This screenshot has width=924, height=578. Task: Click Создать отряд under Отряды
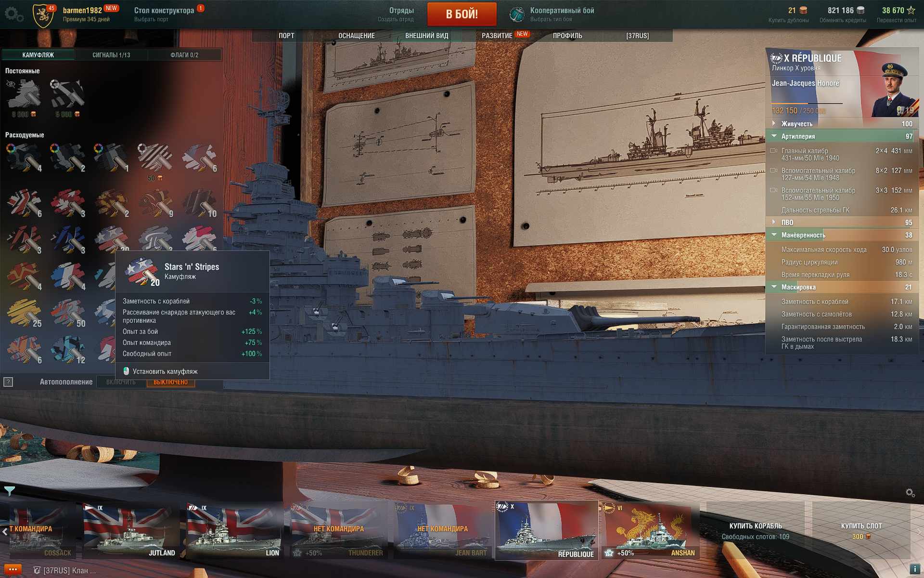tap(396, 20)
